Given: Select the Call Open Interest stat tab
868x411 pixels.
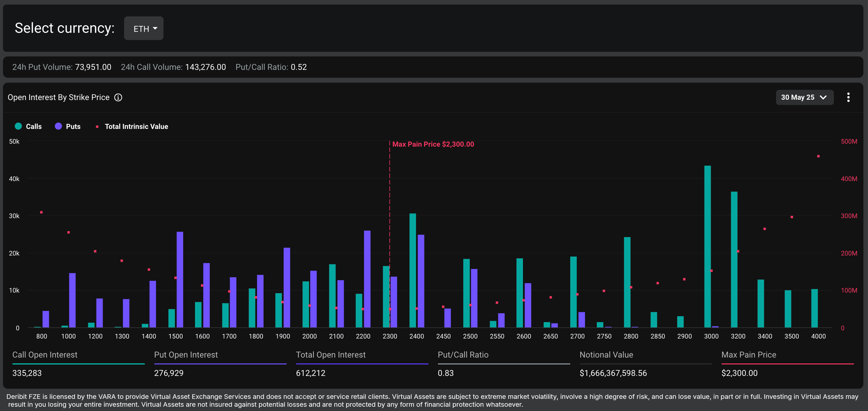Looking at the screenshot, I should point(45,355).
